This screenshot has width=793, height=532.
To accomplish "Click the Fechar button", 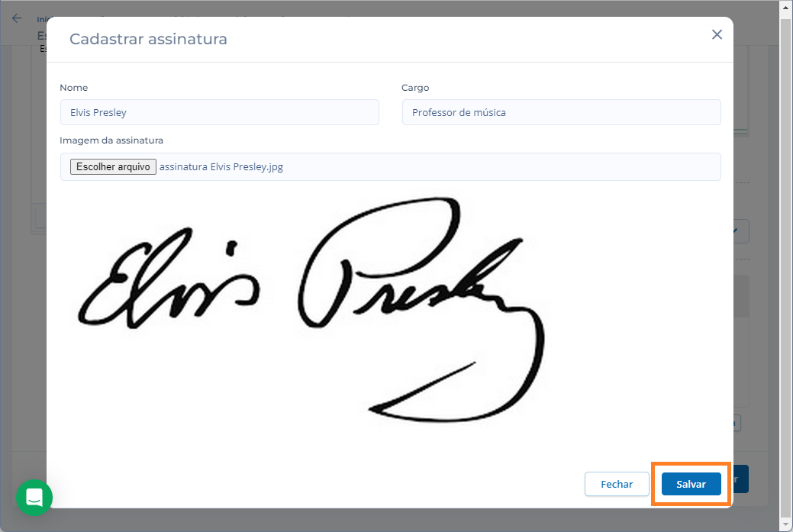I will [617, 484].
